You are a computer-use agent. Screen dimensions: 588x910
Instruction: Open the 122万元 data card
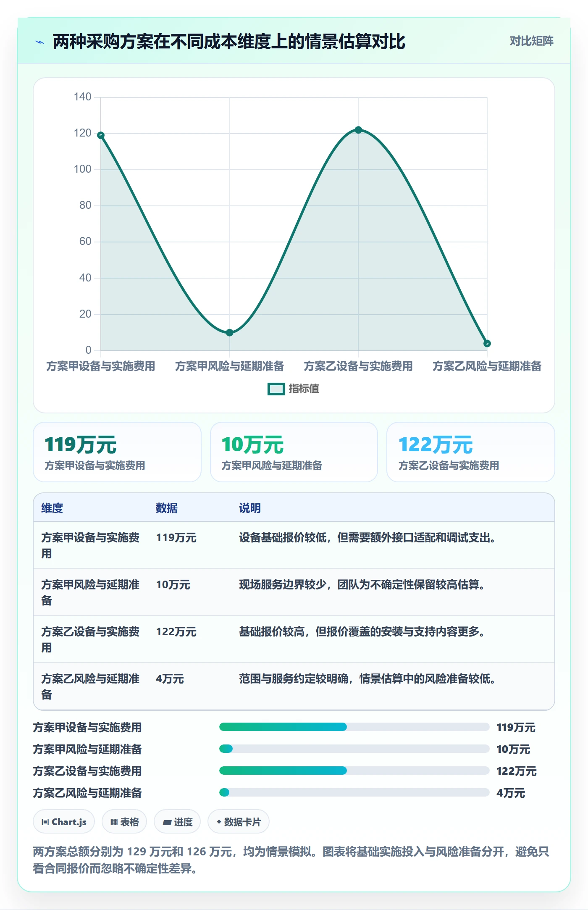[471, 452]
